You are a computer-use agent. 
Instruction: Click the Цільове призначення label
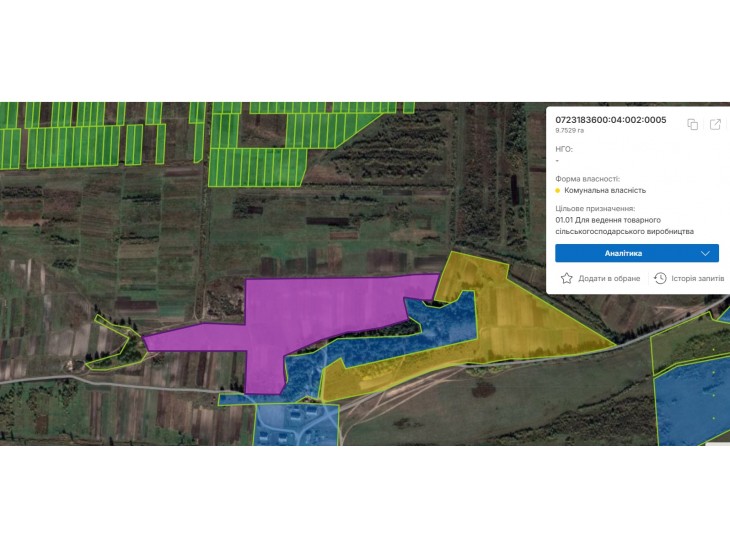point(595,209)
